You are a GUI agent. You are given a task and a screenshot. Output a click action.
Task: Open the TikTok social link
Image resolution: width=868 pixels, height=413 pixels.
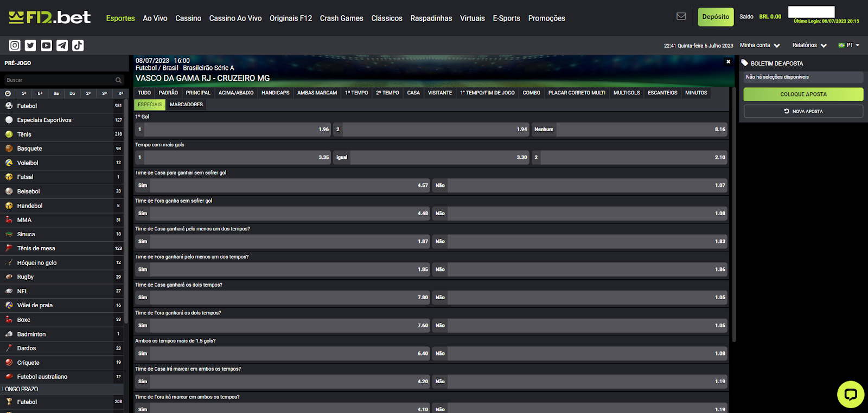pos(78,46)
